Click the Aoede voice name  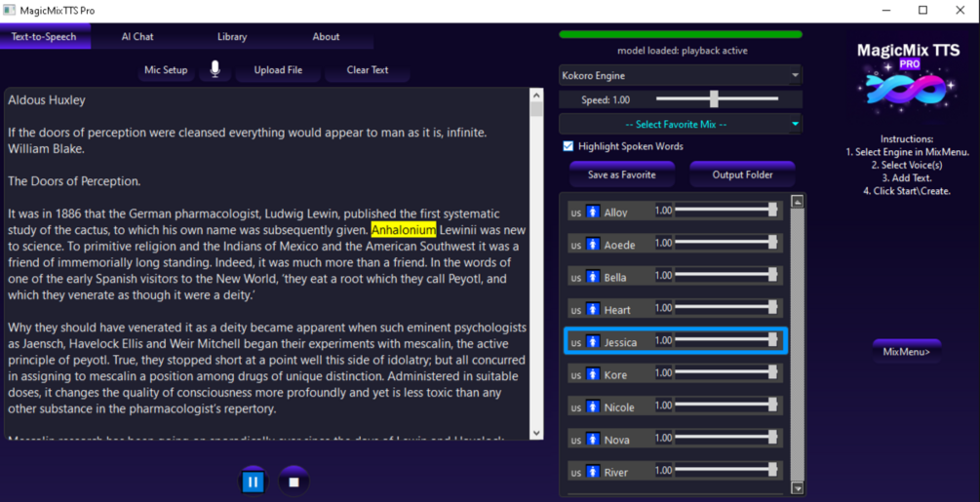(619, 245)
